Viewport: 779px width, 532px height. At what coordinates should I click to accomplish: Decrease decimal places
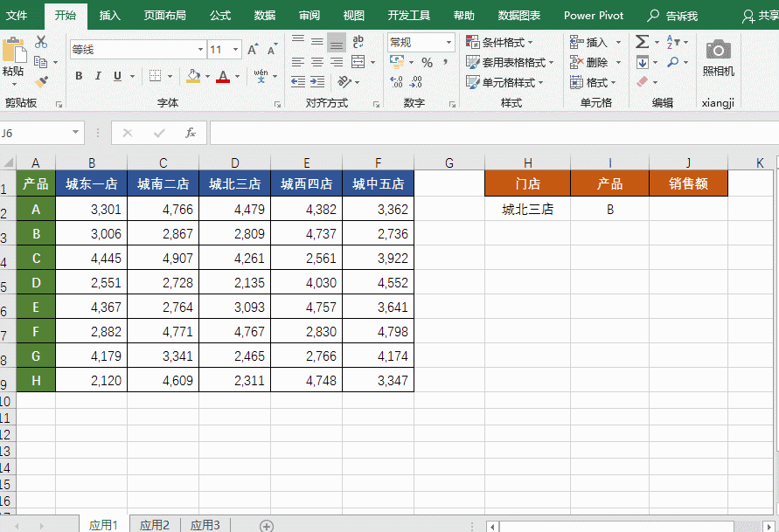coord(416,82)
